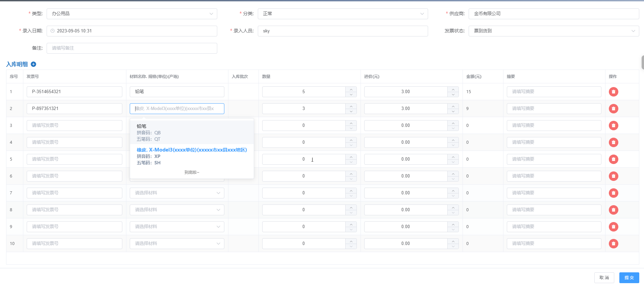Click the 提交 submit button
The height and width of the screenshot is (299, 644).
tap(629, 278)
